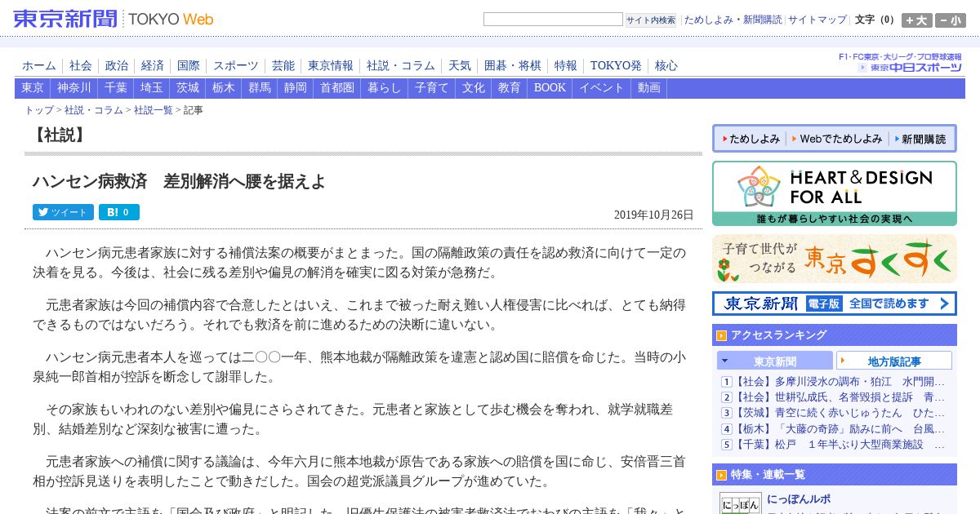Select BOOK in the blue navigation bar
The width and height of the screenshot is (980, 514).
(550, 88)
